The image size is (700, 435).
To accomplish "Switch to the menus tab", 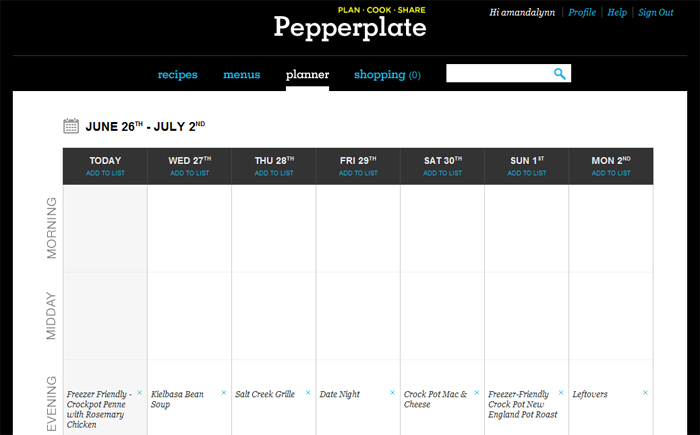I will [242, 75].
